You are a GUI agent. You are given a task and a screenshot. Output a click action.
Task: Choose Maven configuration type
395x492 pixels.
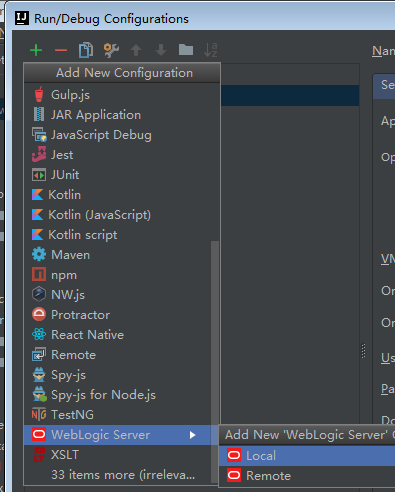click(118, 255)
